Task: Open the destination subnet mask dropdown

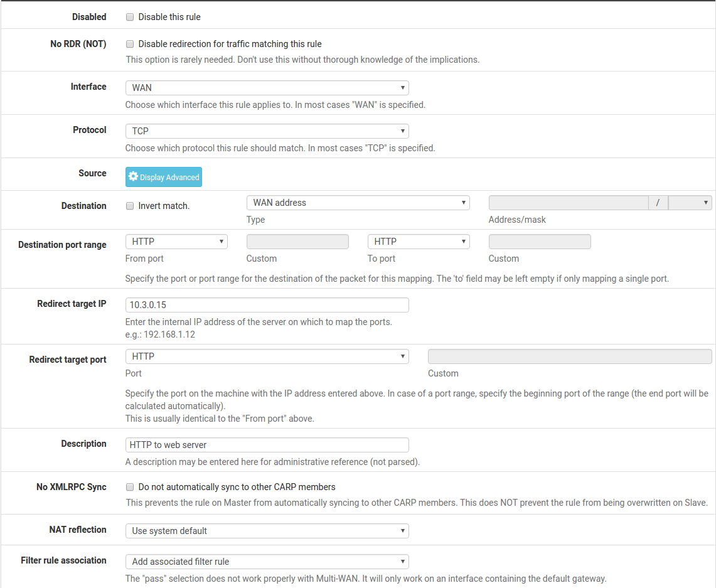Action: (x=690, y=203)
